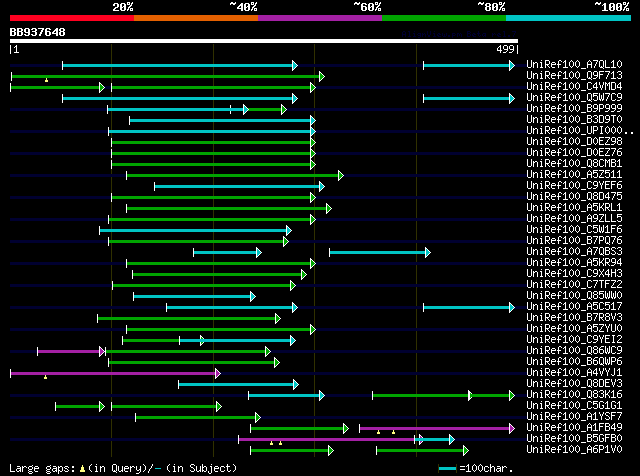Select the UniRef100_Q8D475 label
640x476 pixels.
point(574,197)
